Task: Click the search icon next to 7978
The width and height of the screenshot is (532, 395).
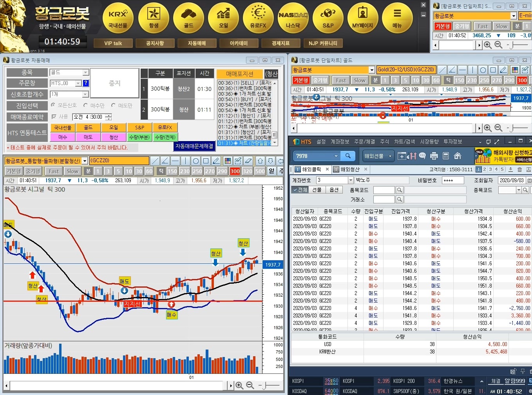Action: [x=348, y=156]
